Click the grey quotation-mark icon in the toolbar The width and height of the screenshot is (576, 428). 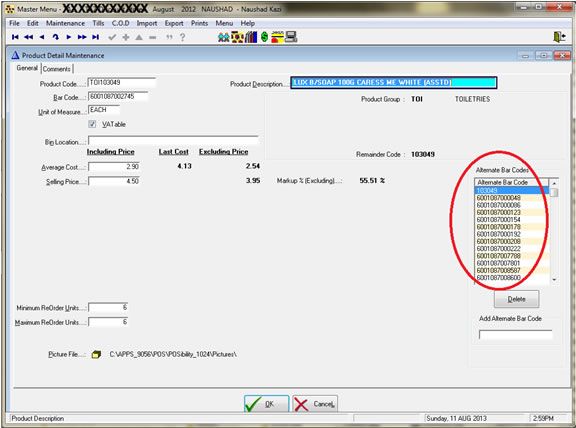[x=169, y=37]
